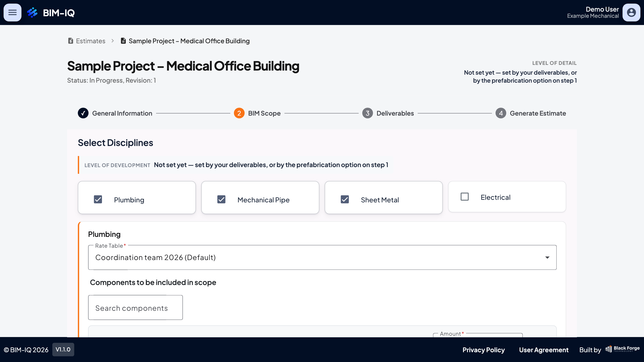Click the step 4 number circle
This screenshot has width=644, height=362.
click(x=501, y=113)
